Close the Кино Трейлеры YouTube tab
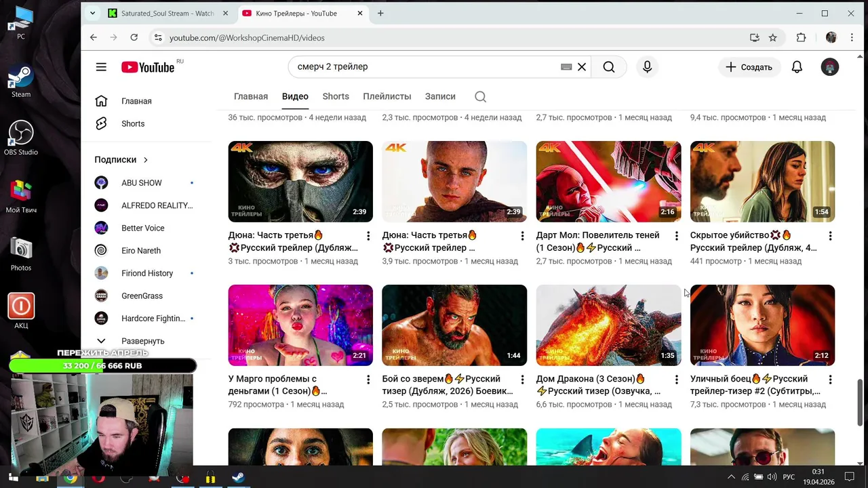Screen dimensions: 868x488 point(359,13)
